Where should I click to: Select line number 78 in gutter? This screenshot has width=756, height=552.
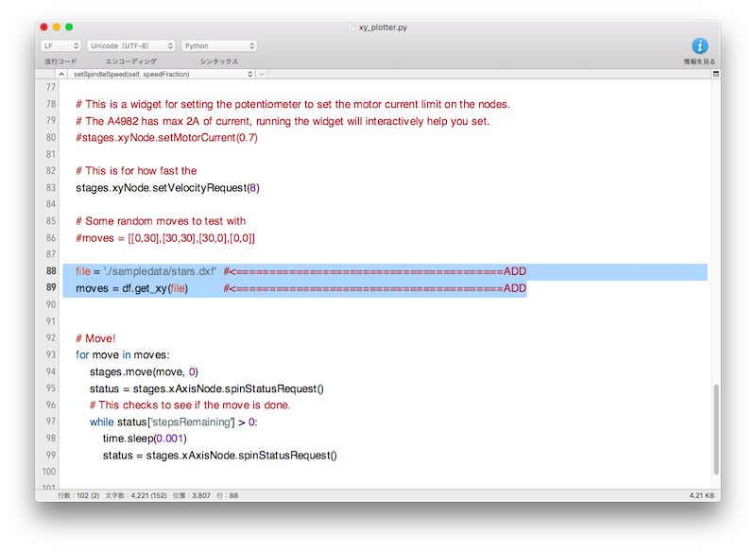[51, 104]
